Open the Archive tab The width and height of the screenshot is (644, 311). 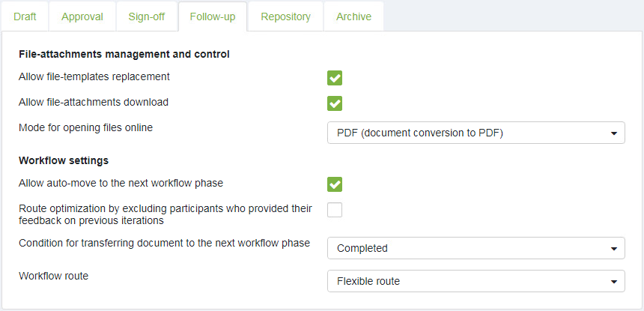pos(353,16)
